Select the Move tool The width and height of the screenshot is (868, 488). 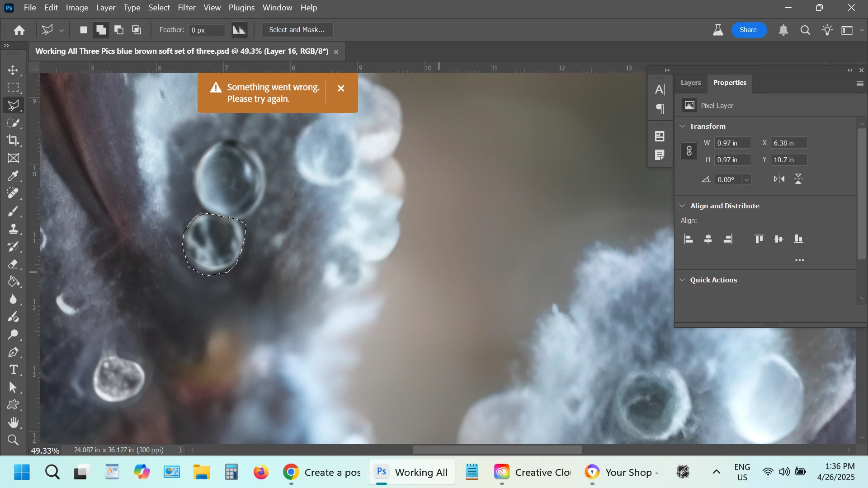pyautogui.click(x=13, y=70)
